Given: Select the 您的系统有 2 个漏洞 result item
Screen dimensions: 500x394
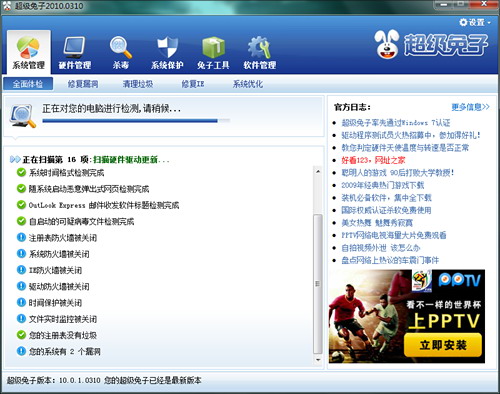Looking at the screenshot, I should pyautogui.click(x=65, y=351).
